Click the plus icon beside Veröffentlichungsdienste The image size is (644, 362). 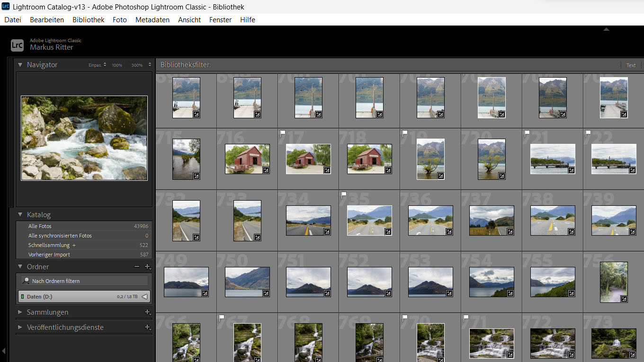(147, 327)
